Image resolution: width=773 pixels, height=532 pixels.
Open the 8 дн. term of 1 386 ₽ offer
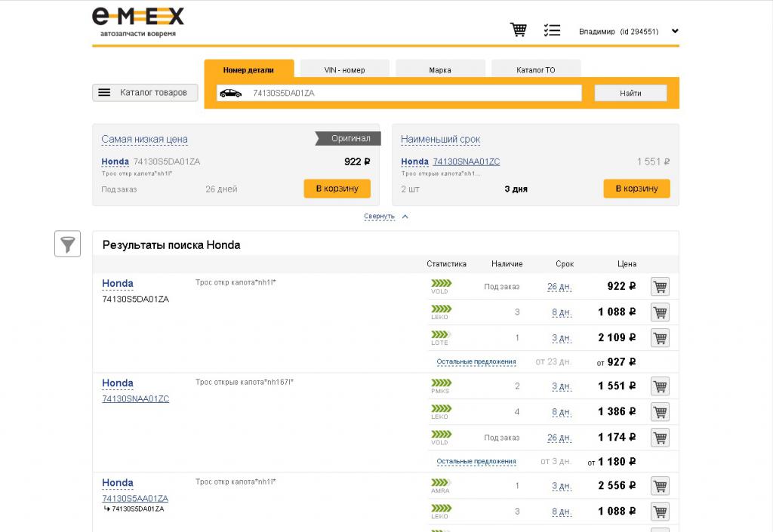pos(562,412)
